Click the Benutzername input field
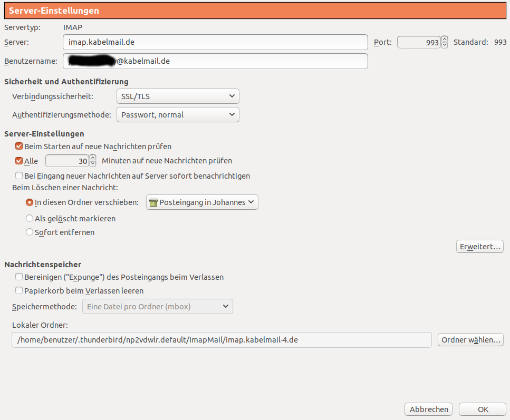The height and width of the screenshot is (420, 510). [x=215, y=61]
